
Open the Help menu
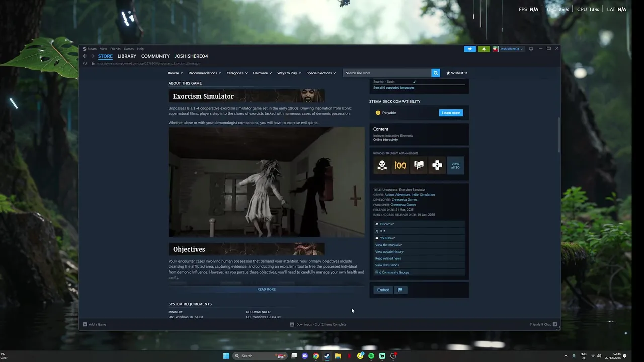(140, 49)
